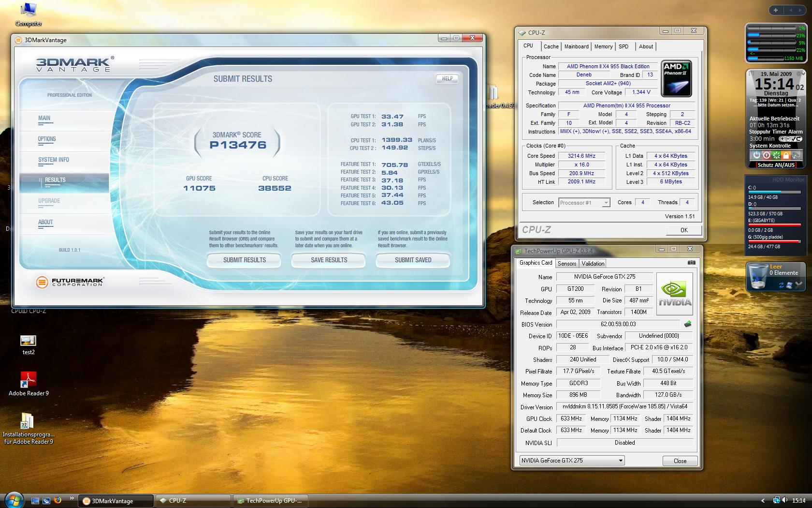
Task: Click the SAVE RESULTS button
Action: coord(329,260)
